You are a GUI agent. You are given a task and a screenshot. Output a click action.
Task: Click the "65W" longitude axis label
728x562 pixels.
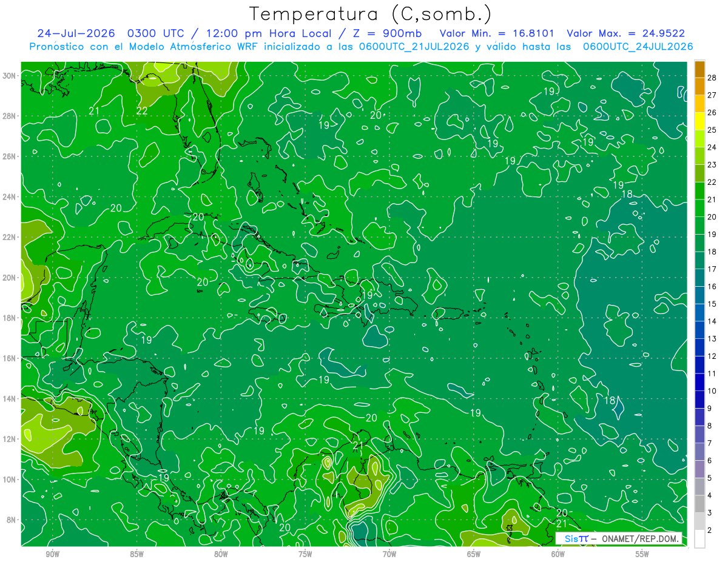[474, 555]
